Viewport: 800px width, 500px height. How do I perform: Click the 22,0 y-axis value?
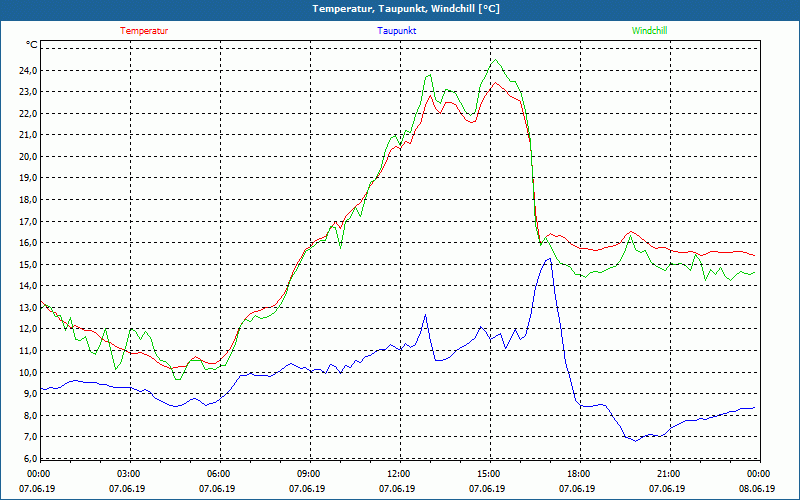[x=29, y=113]
